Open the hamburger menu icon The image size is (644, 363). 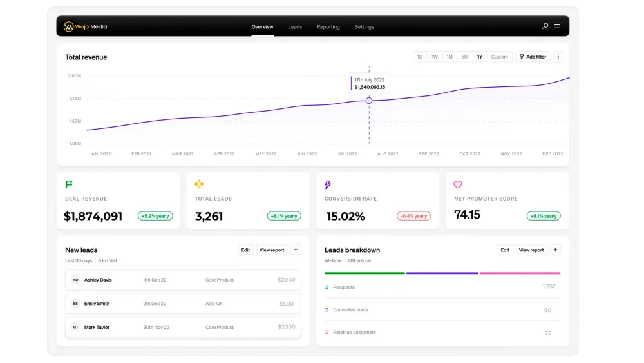pos(557,26)
